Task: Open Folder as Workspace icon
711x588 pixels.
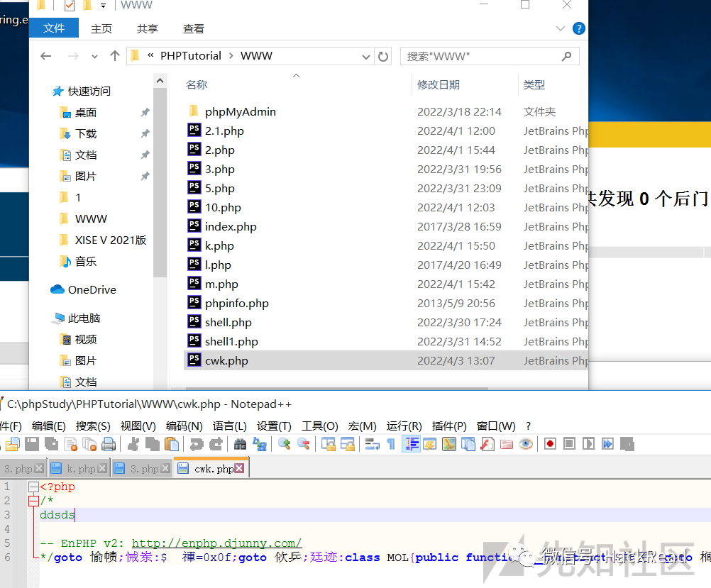Action: pyautogui.click(x=507, y=444)
